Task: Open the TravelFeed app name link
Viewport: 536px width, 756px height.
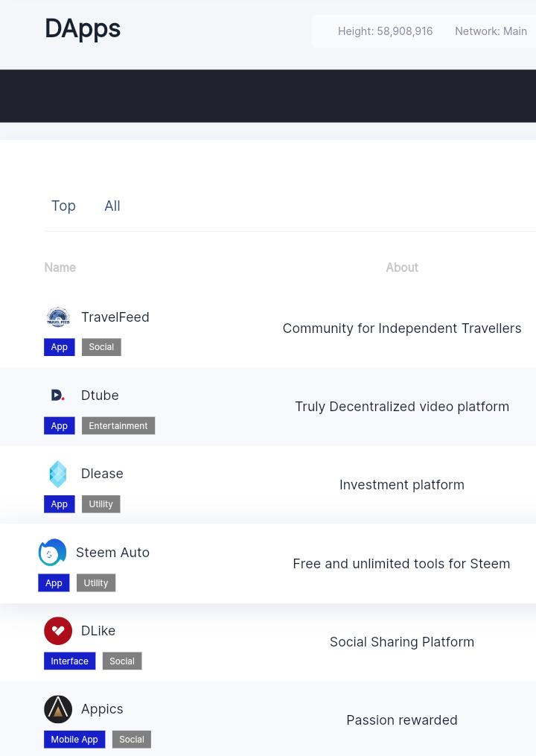Action: pos(115,317)
